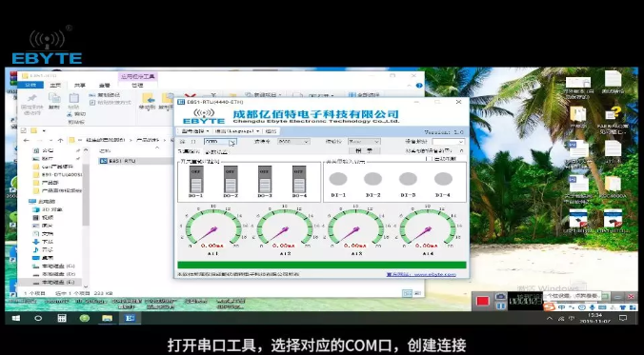644x355 pixels.
Task: Open the device address dropdown
Action: point(448,142)
